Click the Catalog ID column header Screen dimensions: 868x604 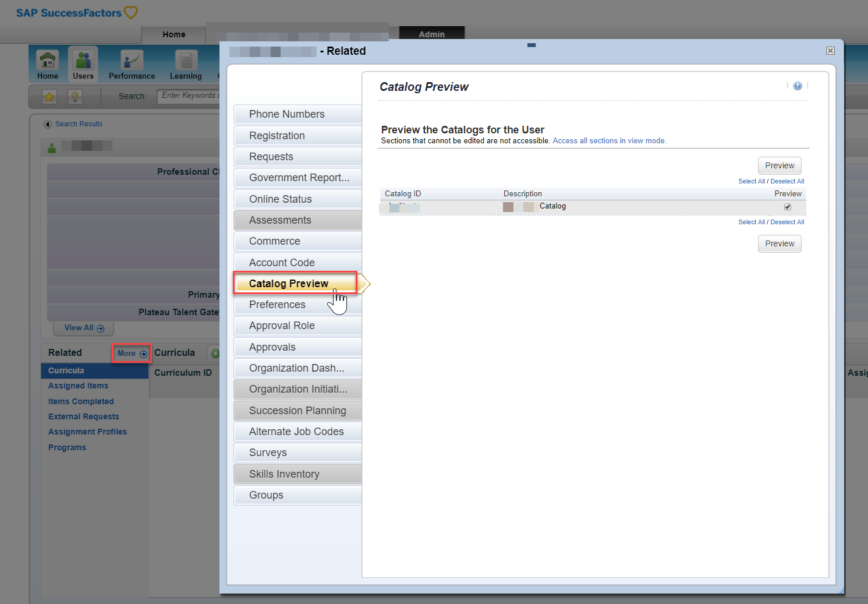[x=403, y=194]
